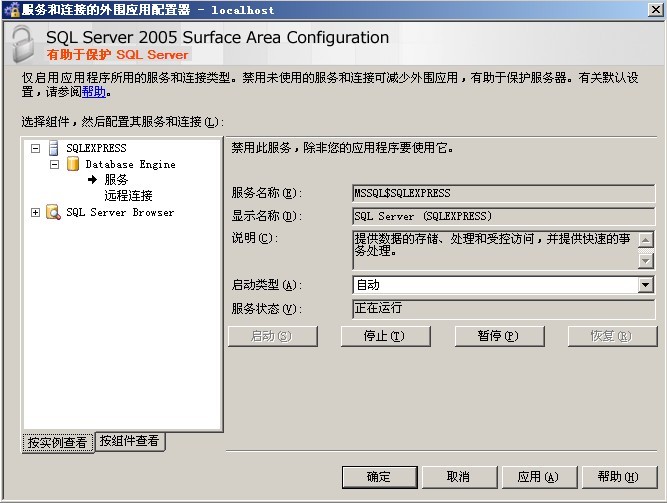The width and height of the screenshot is (667, 503).
Task: Open the 启动类型 dropdown arrow
Action: pos(645,285)
